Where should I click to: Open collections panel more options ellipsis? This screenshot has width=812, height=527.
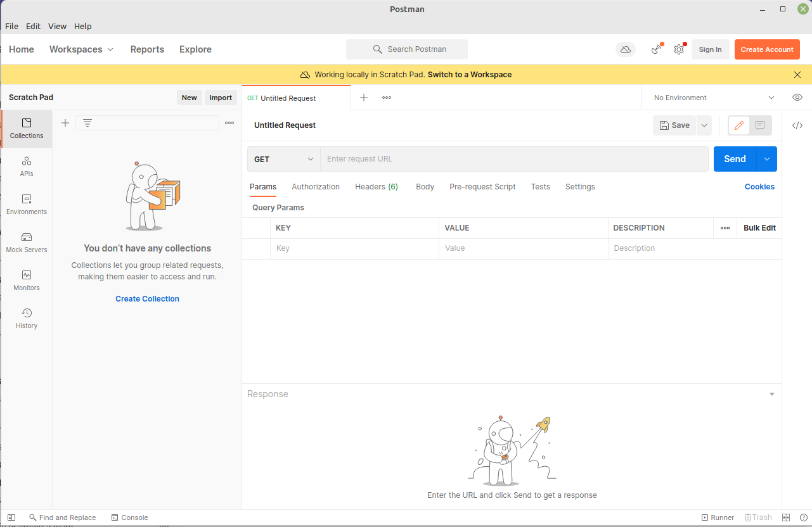point(229,123)
